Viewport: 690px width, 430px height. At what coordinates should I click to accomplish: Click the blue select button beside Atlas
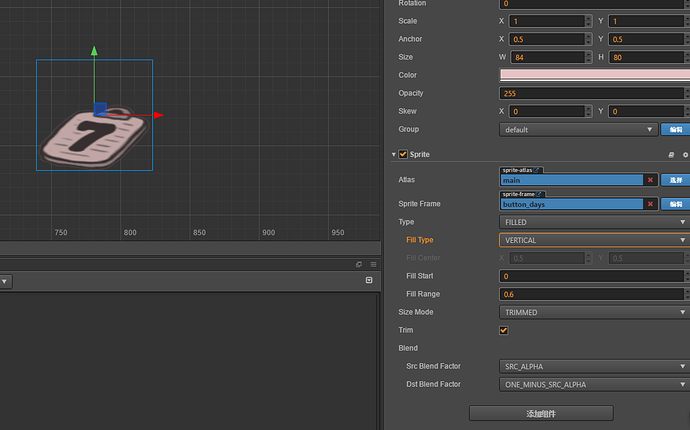(675, 180)
